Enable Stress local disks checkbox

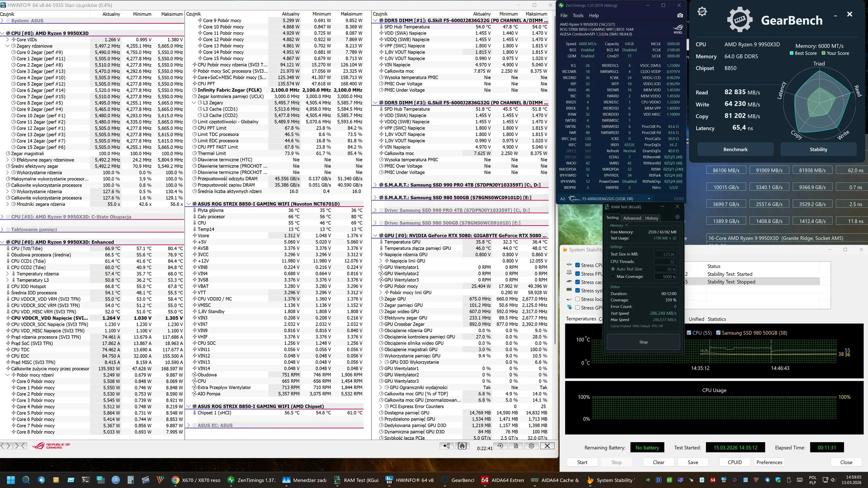click(x=577, y=299)
